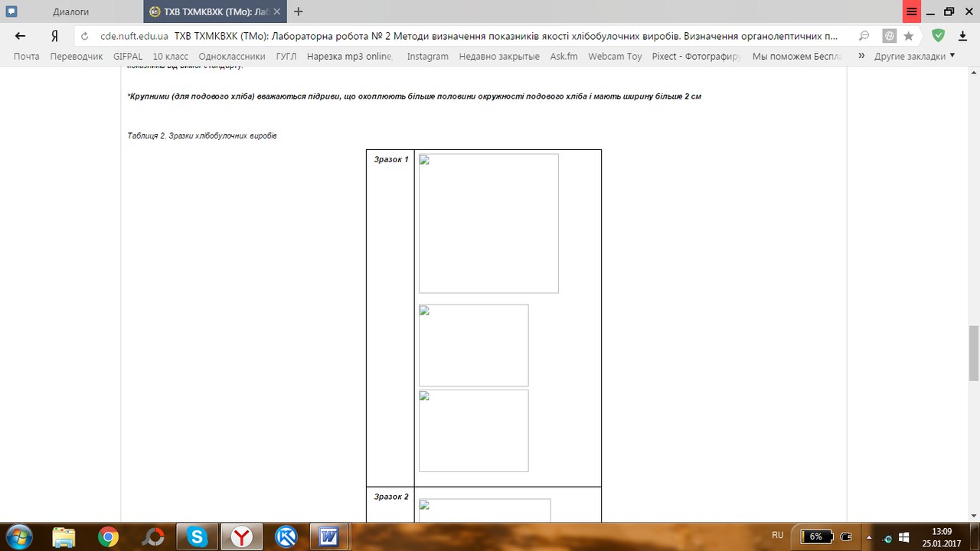Open the Переводчик bookmark
This screenshot has height=551, width=980.
pos(76,56)
